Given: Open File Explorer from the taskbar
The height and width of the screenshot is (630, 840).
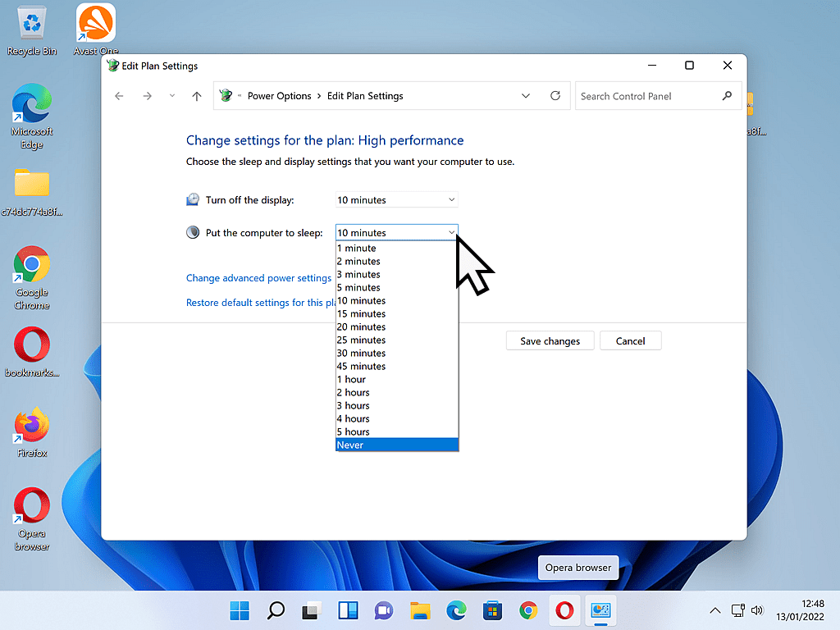Looking at the screenshot, I should 420,610.
